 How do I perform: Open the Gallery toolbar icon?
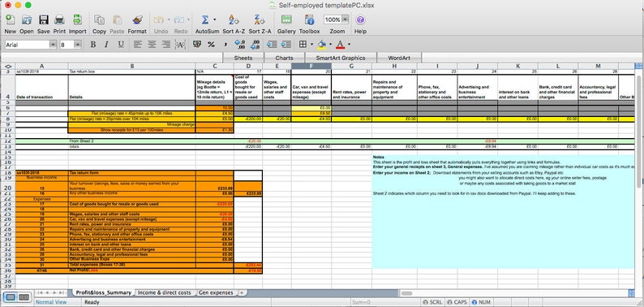pos(286,19)
